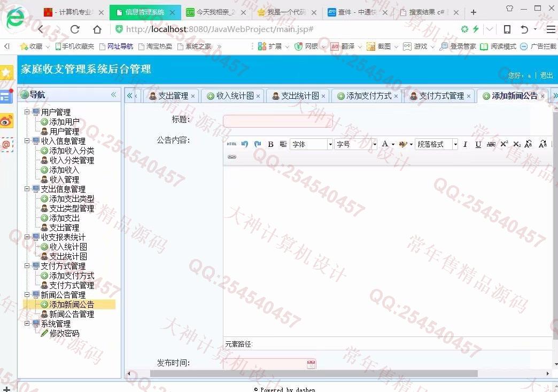Open 修改密码 in navigation tree
Screen dimensions: 558x392
pos(64,333)
